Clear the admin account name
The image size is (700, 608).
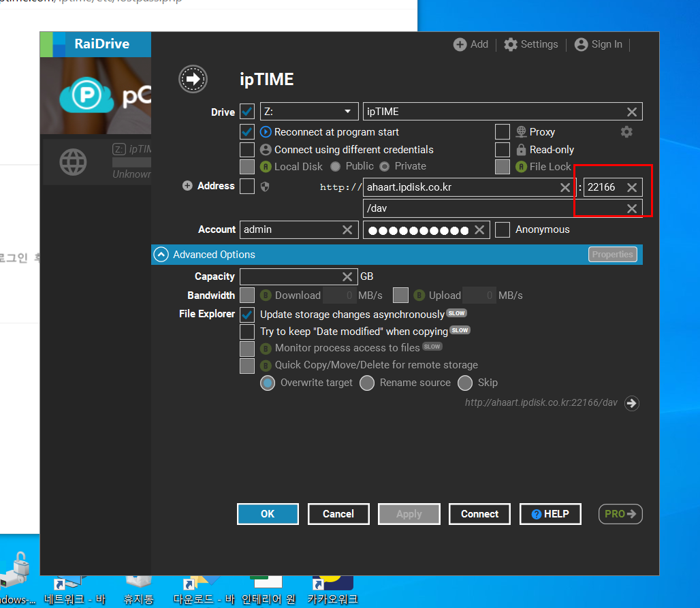pyautogui.click(x=347, y=229)
